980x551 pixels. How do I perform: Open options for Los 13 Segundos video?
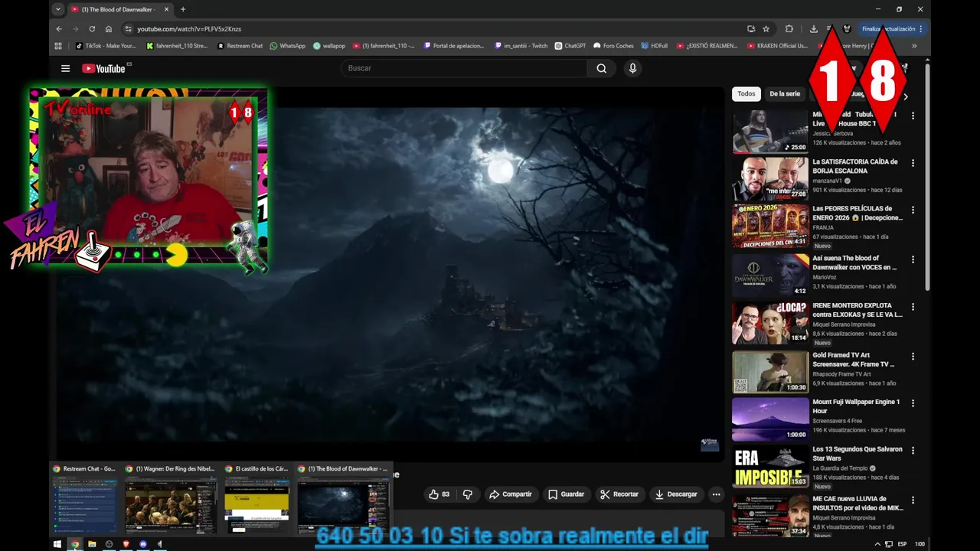coord(913,450)
